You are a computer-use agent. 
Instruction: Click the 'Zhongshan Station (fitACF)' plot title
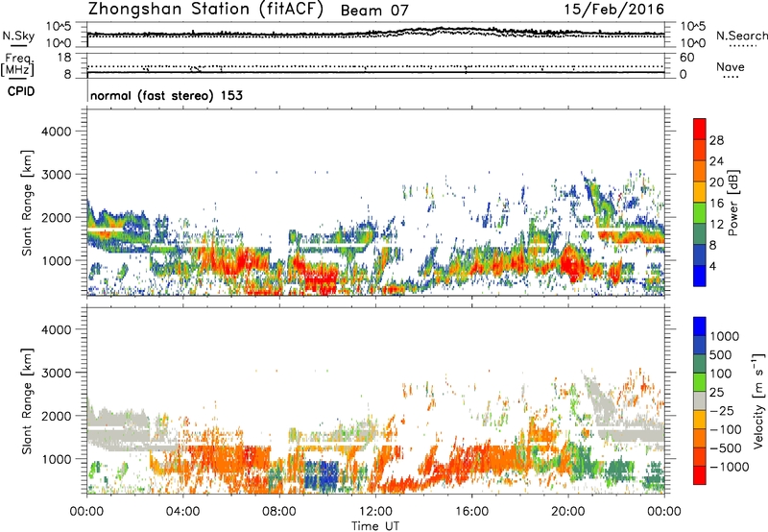pyautogui.click(x=205, y=10)
